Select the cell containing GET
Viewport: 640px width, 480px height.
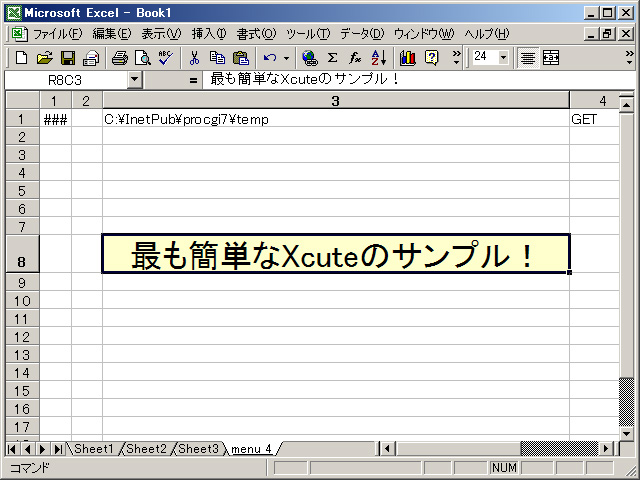click(x=594, y=119)
